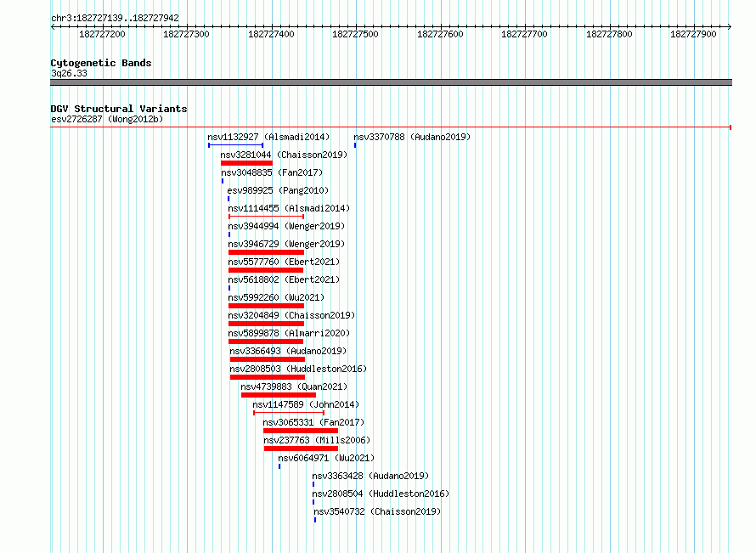Image resolution: width=756 pixels, height=553 pixels.
Task: Click the blue tick under nsv3370788
Action: point(355,145)
